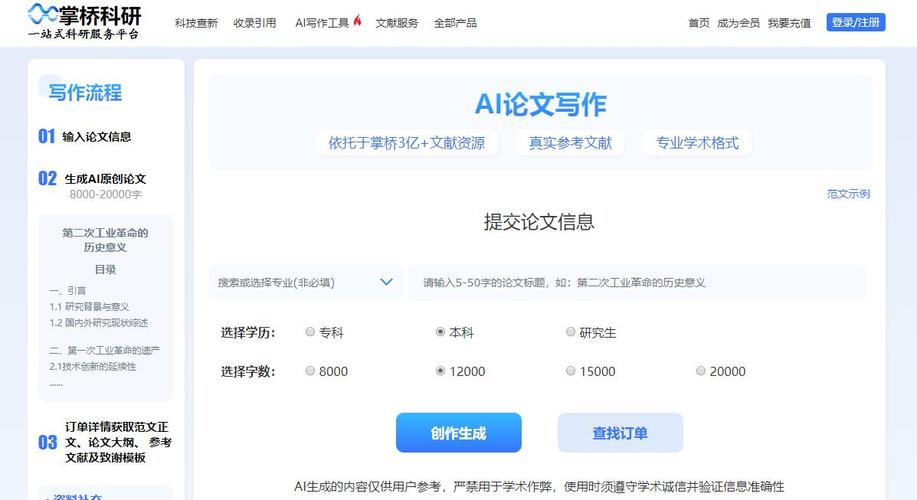Click the dropdown chevron arrow for 专业
The height and width of the screenshot is (500, 917).
[386, 282]
